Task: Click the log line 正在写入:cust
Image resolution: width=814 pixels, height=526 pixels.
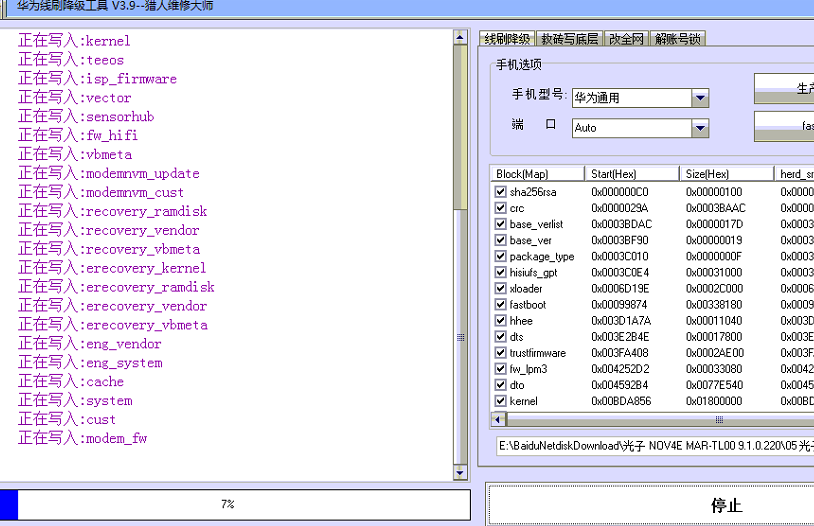Action: [67, 420]
